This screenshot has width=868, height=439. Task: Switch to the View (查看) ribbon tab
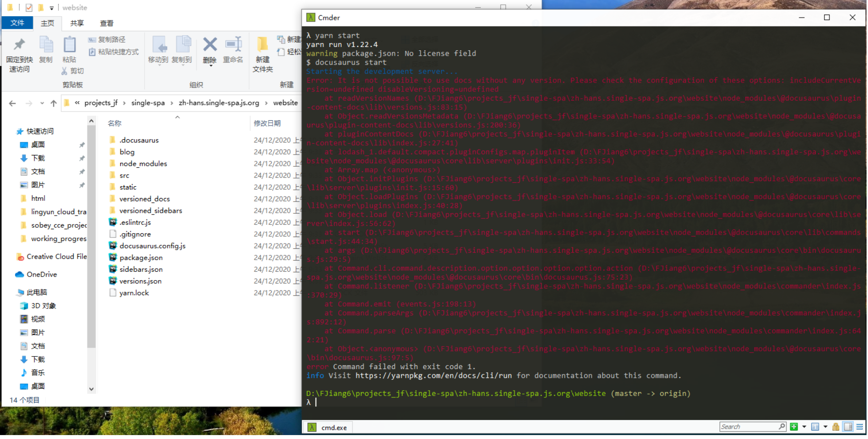click(107, 23)
